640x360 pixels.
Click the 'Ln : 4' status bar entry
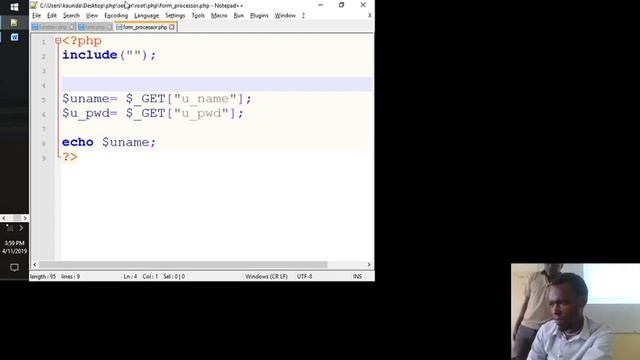pyautogui.click(x=130, y=276)
